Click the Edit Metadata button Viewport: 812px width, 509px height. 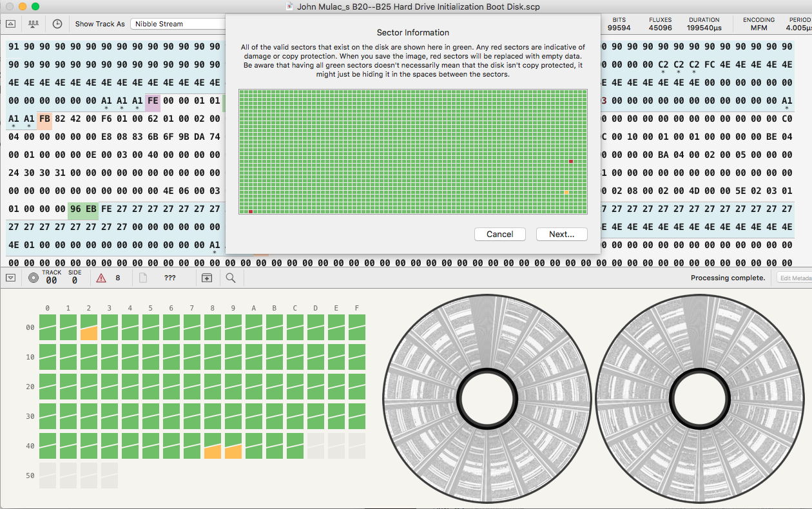[x=793, y=278]
